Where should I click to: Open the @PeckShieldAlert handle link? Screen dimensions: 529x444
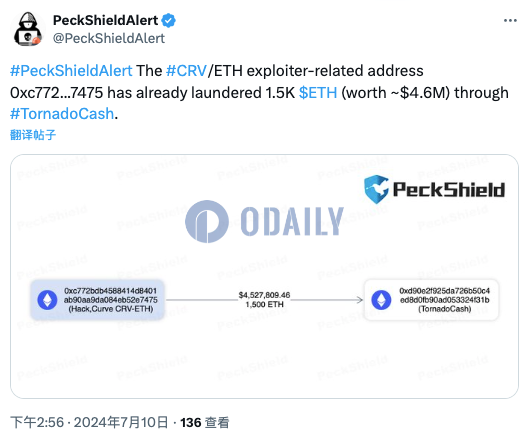109,38
